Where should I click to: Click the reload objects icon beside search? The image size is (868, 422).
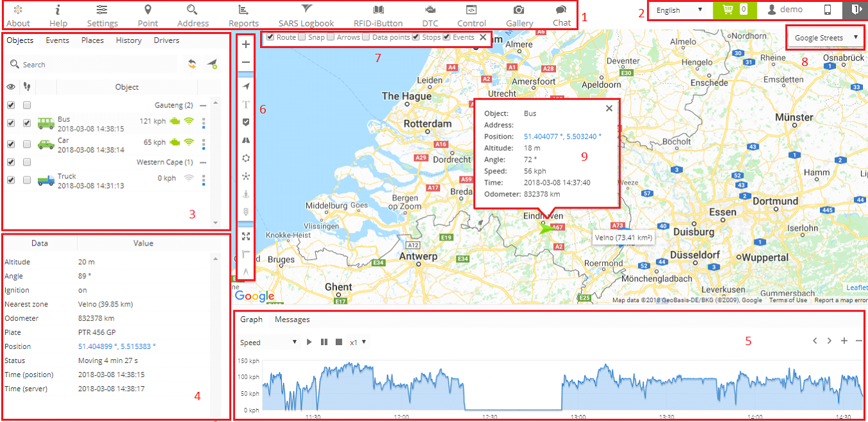tap(191, 64)
